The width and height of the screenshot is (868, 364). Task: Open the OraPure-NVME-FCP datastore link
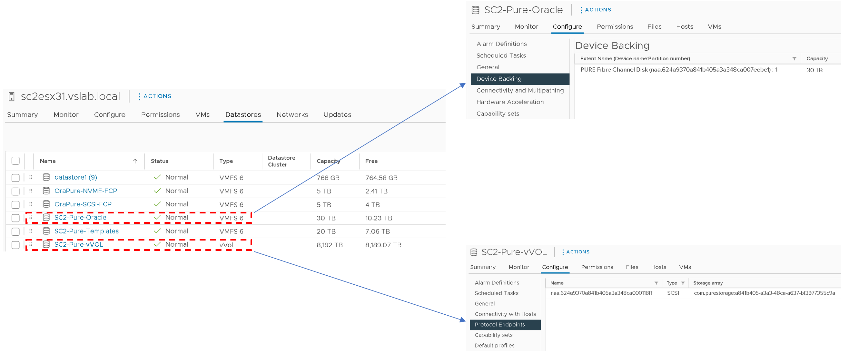(85, 191)
